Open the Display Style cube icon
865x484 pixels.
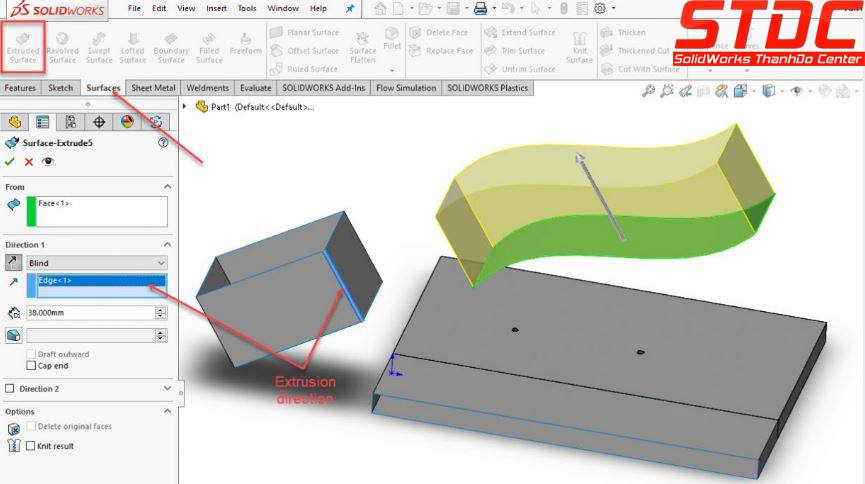click(768, 91)
